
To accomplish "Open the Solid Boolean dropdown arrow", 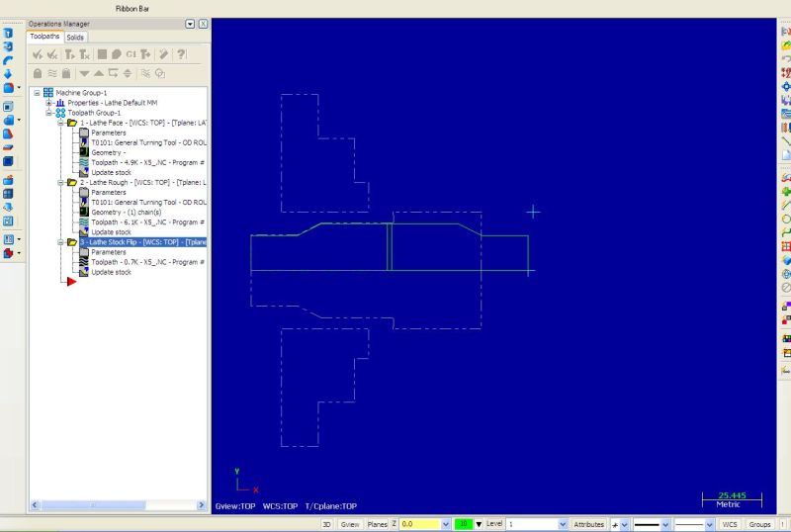I will [19, 120].
